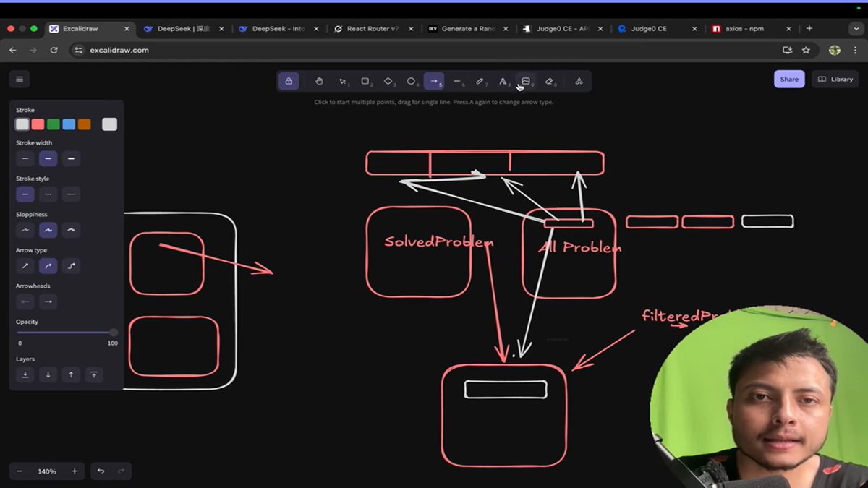868x488 pixels.
Task: Set stroke width to bold
Action: tap(48, 158)
